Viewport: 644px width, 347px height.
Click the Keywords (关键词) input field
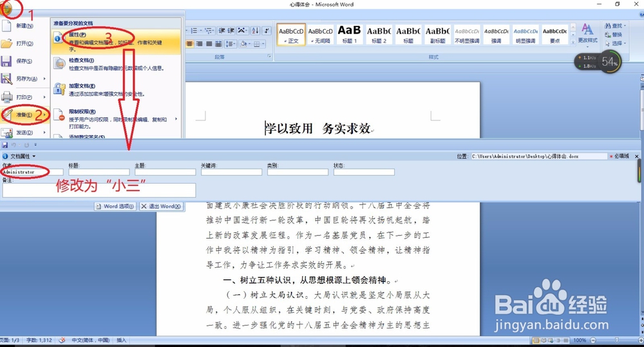(232, 172)
